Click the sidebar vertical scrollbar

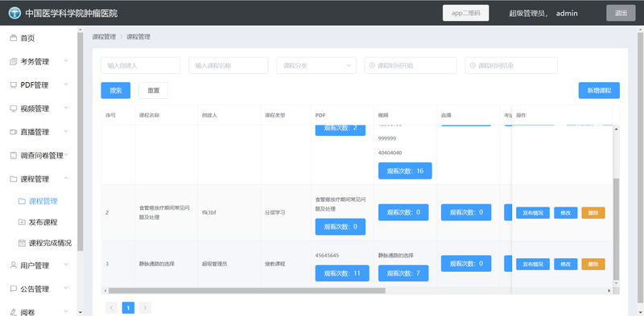(x=80, y=141)
